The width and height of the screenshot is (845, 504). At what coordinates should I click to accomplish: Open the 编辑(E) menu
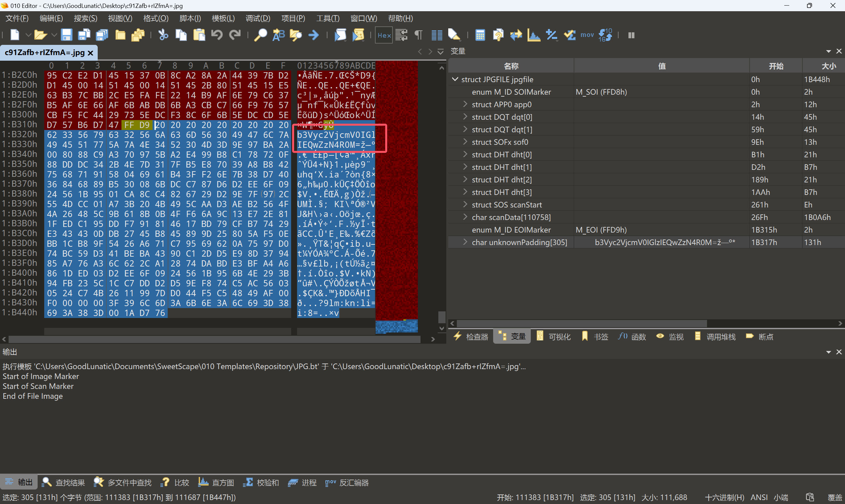[51, 18]
